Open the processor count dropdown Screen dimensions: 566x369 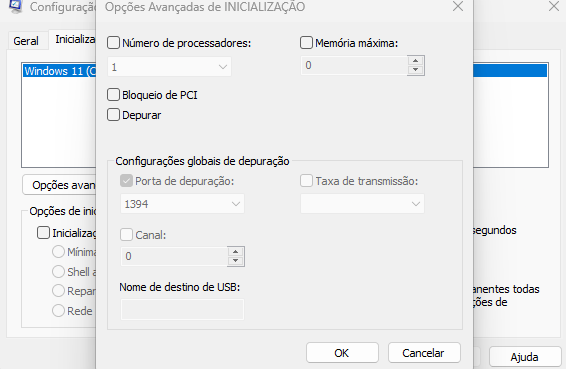(x=169, y=67)
